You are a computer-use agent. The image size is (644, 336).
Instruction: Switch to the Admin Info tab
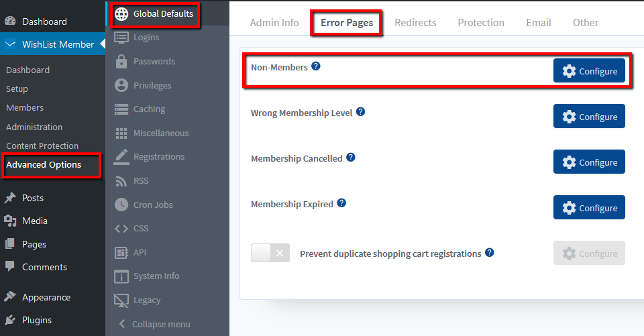coord(274,23)
